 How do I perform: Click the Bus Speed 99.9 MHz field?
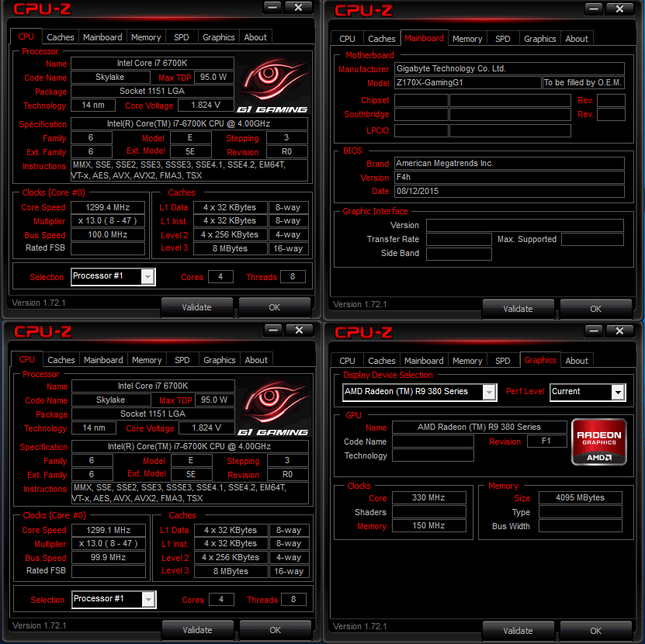(x=109, y=557)
